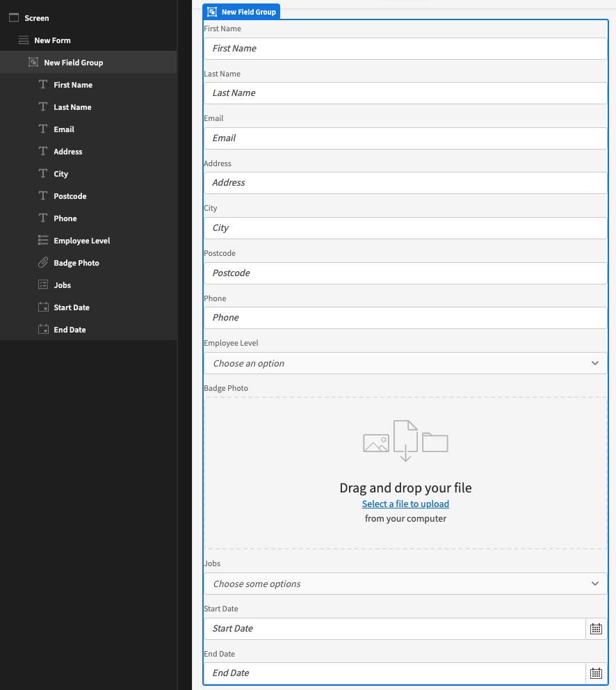Click into the City input field
Viewport: 616px width, 690px height.
tap(405, 228)
